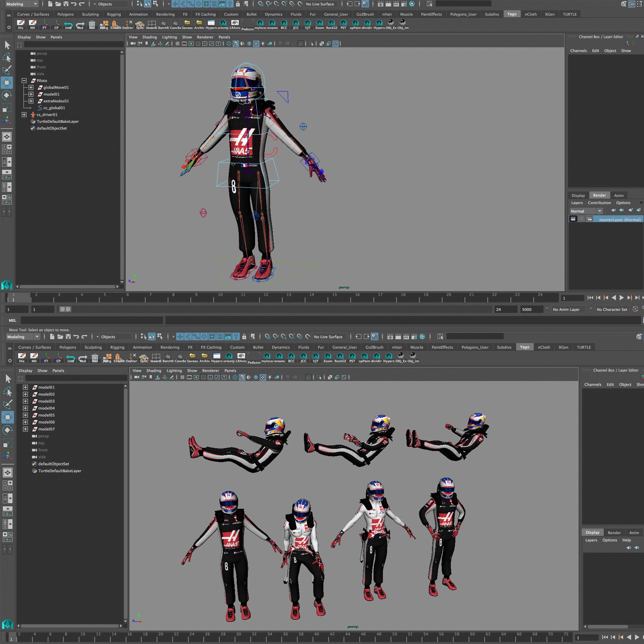Switch to the Anim layer tab in top window
The height and width of the screenshot is (644, 644).
619,195
